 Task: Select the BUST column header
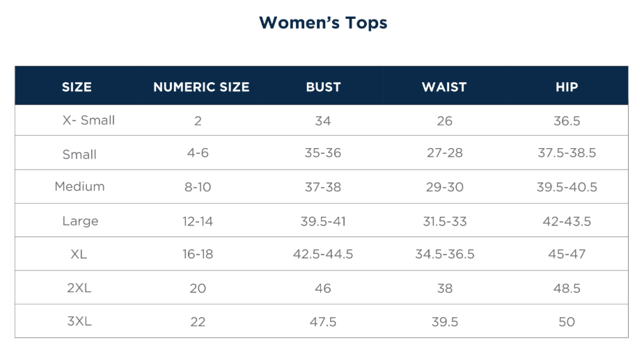323,87
